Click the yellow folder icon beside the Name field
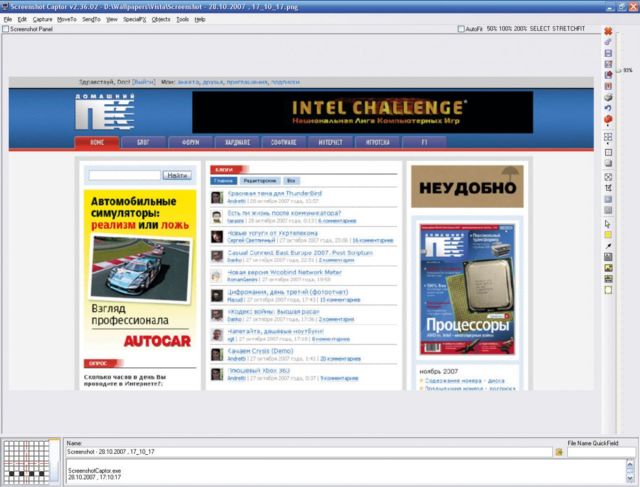 pyautogui.click(x=559, y=452)
